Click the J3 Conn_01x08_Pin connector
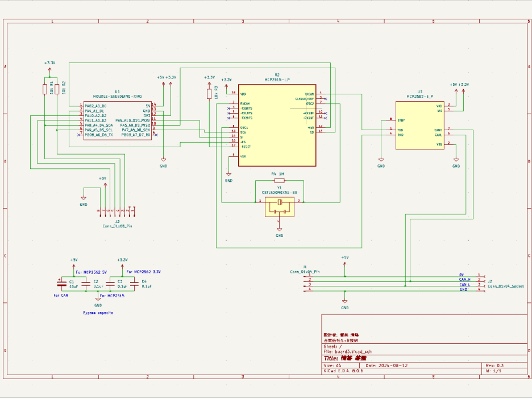 (x=117, y=211)
